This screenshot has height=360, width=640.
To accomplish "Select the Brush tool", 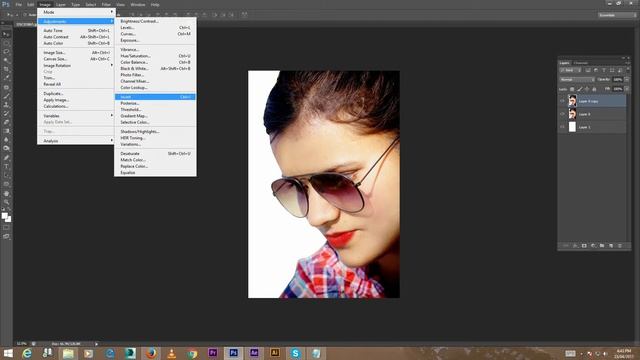I will point(6,96).
